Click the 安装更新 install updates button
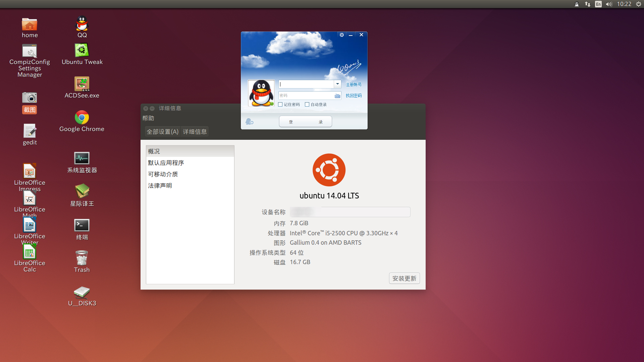644x362 pixels. pyautogui.click(x=404, y=279)
